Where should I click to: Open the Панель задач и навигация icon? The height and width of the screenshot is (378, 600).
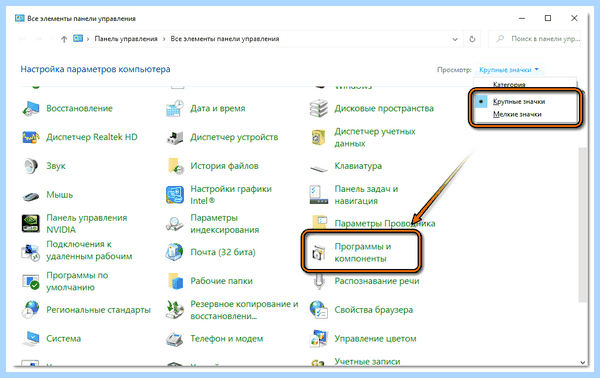point(319,195)
